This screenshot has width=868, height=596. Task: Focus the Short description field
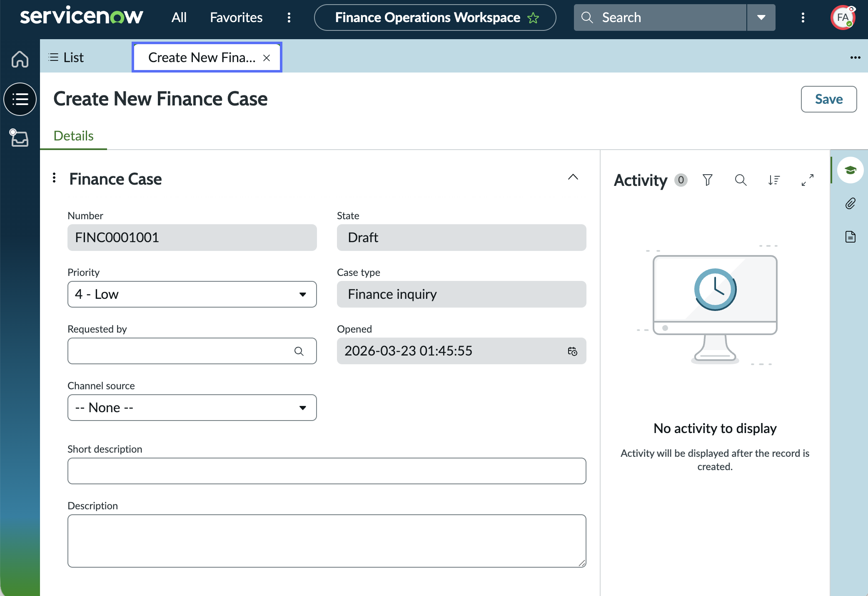[327, 471]
